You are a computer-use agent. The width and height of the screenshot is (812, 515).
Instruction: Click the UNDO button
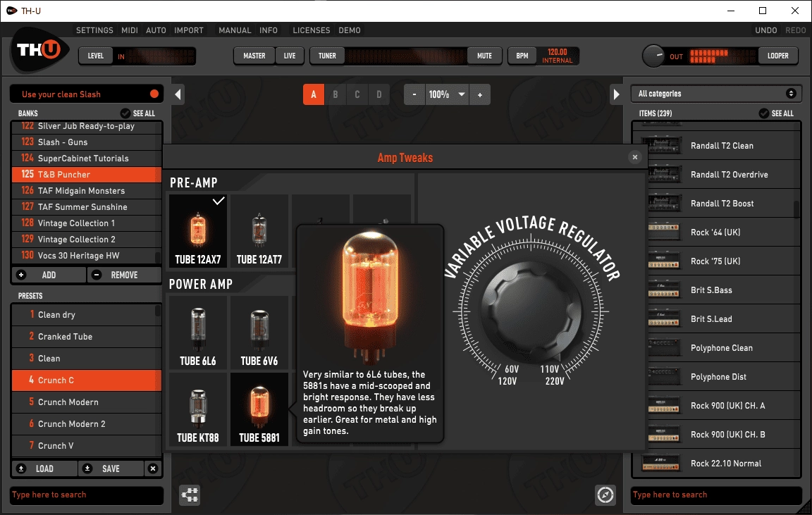click(766, 30)
